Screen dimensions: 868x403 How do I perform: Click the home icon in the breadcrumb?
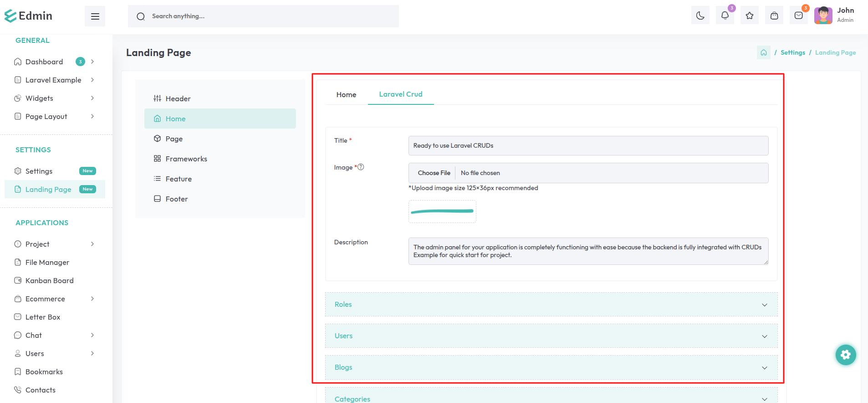[763, 53]
